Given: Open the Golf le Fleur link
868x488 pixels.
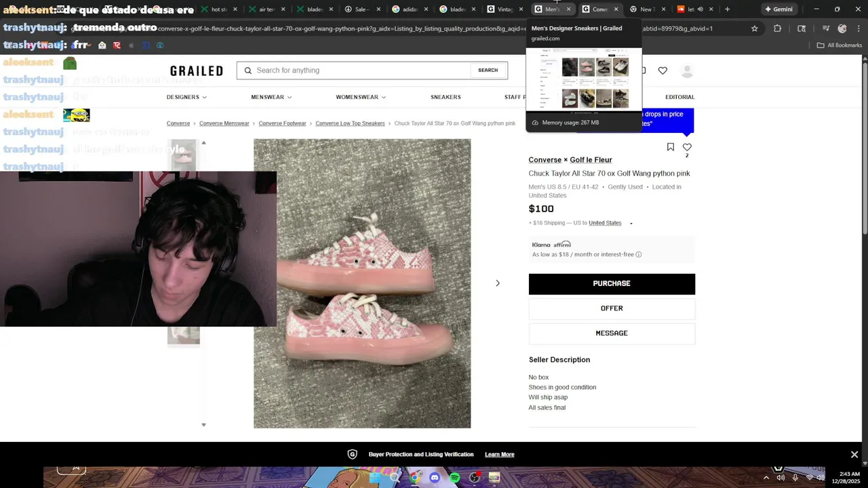Looking at the screenshot, I should click(591, 160).
